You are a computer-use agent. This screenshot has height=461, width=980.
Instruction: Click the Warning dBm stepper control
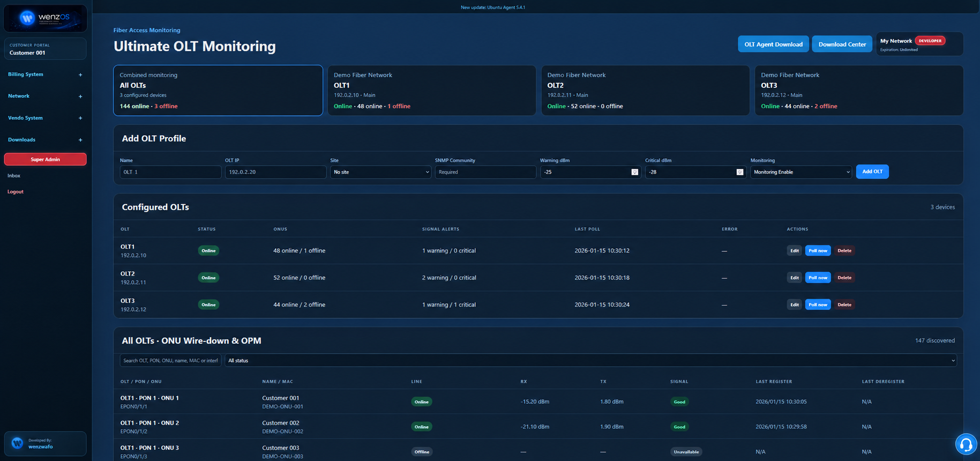[634, 172]
